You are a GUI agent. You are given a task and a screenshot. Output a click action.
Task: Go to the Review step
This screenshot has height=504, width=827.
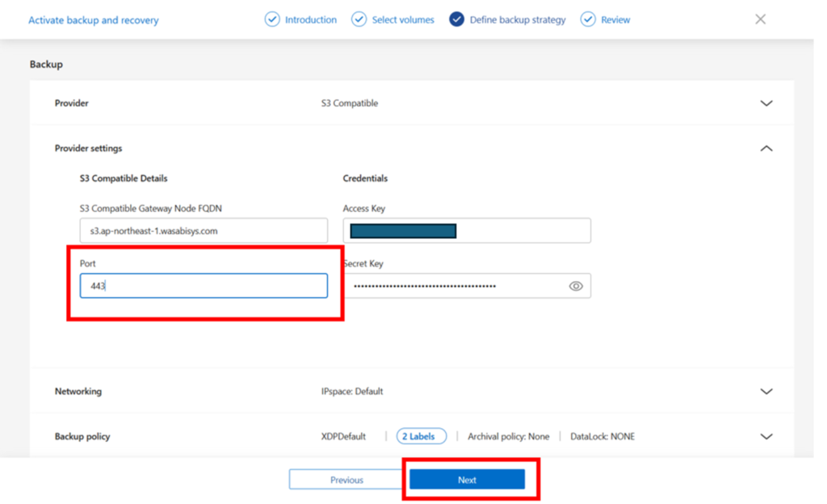click(615, 20)
